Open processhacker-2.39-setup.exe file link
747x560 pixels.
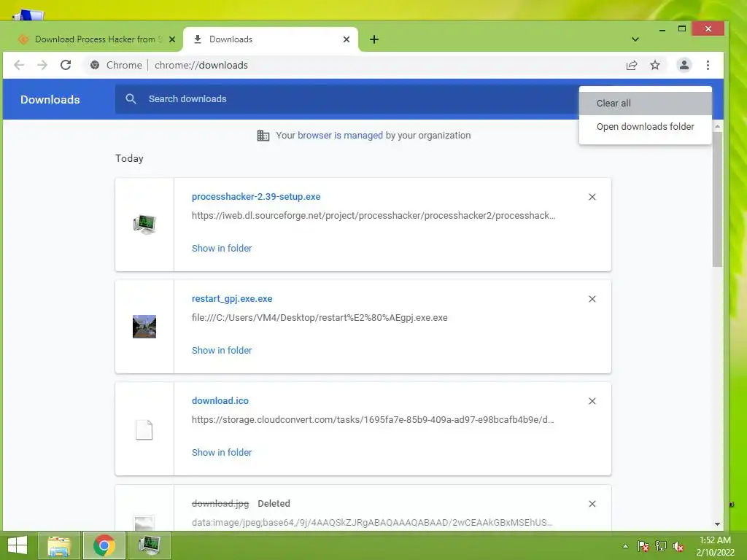click(256, 197)
